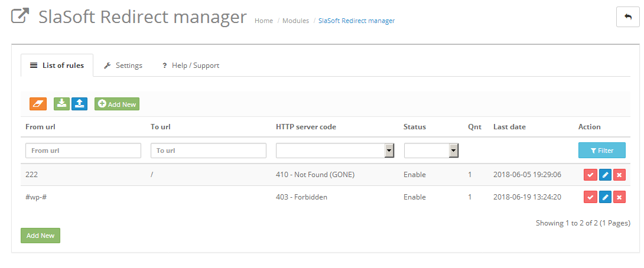Click the To url column header
The width and height of the screenshot is (644, 268).
coord(161,127)
